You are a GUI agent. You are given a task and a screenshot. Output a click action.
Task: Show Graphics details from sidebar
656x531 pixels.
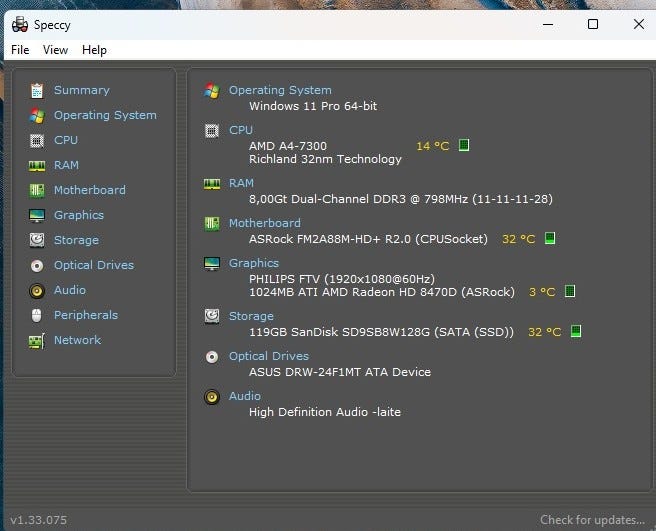(79, 215)
